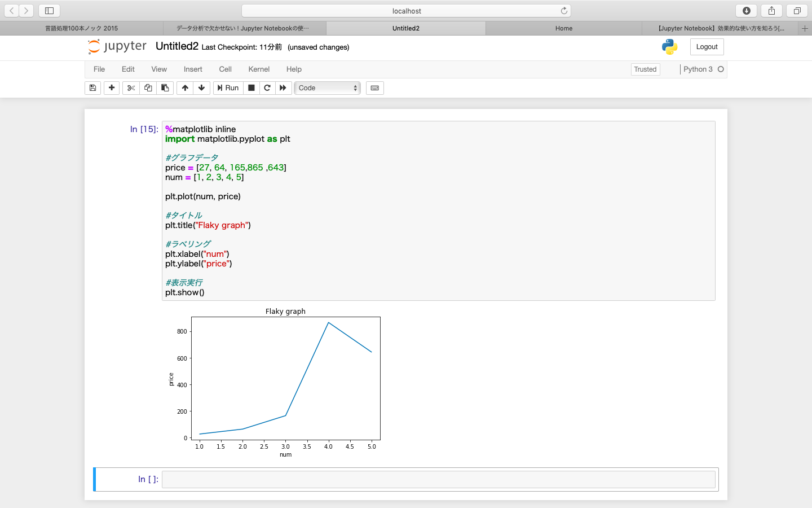Open the command palette keyboard icon

pyautogui.click(x=375, y=88)
